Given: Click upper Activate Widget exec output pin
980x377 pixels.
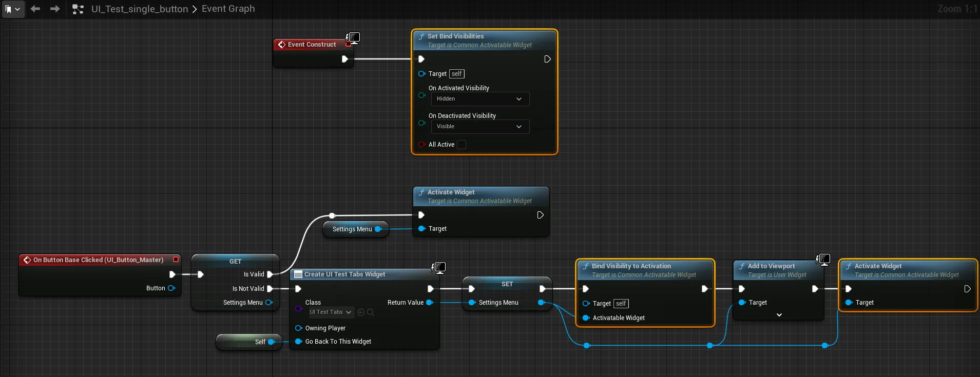Looking at the screenshot, I should tap(540, 215).
